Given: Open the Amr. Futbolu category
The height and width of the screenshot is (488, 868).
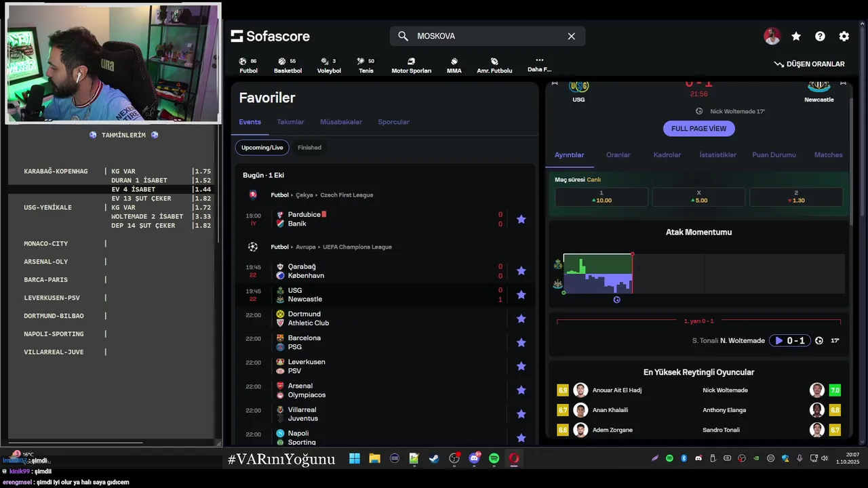Looking at the screenshot, I should [x=494, y=66].
